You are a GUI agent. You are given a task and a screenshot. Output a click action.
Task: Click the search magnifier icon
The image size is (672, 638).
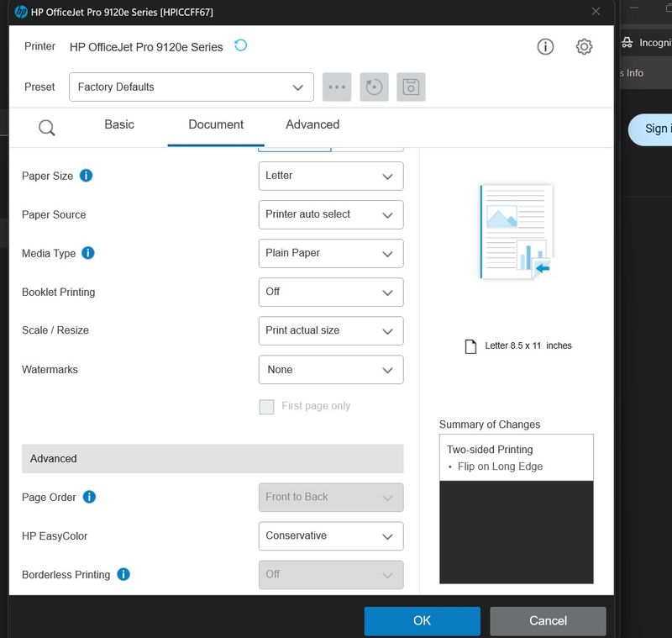coord(47,128)
